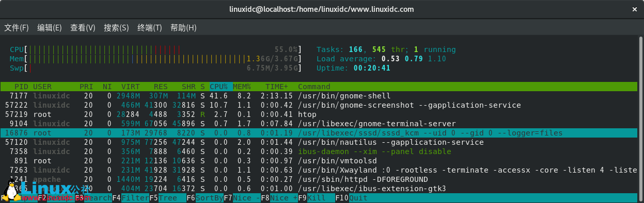644x203 pixels.
Task: Click the PRI column header
Action: [86, 87]
